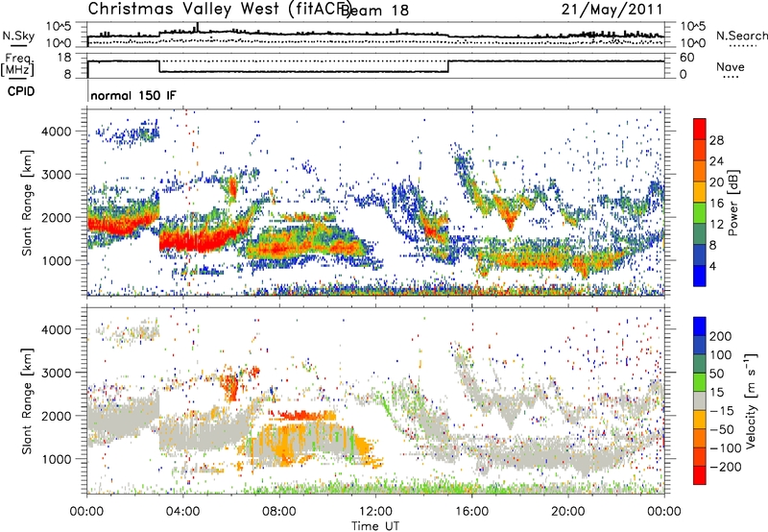Click the '16:00' time axis label
Image resolution: width=768 pixels, height=532 pixels.
[471, 512]
